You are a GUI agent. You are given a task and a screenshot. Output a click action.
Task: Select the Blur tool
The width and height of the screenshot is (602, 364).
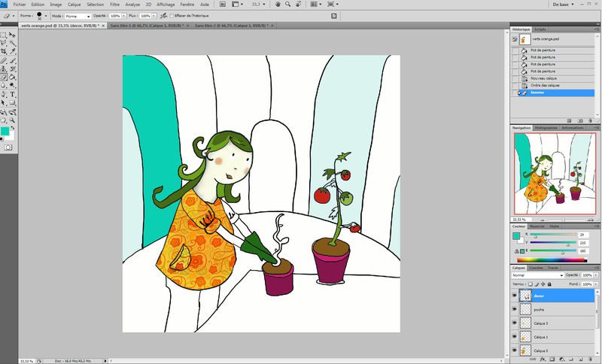coord(4,85)
